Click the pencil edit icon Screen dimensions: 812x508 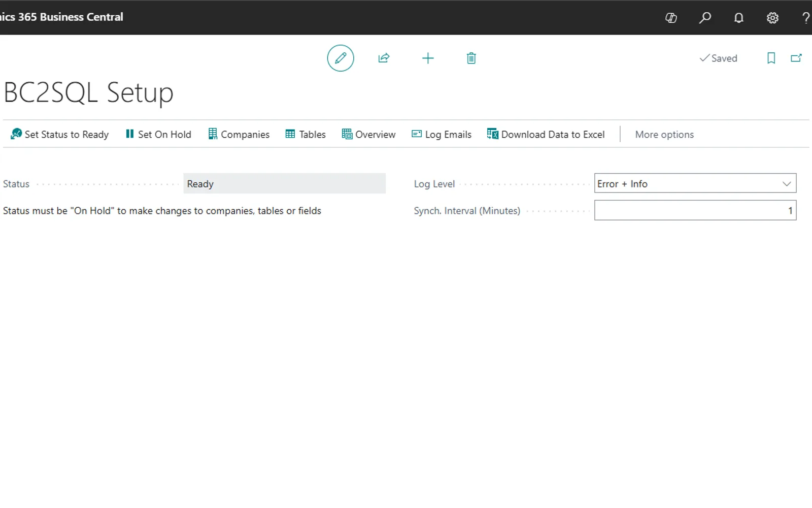point(340,58)
